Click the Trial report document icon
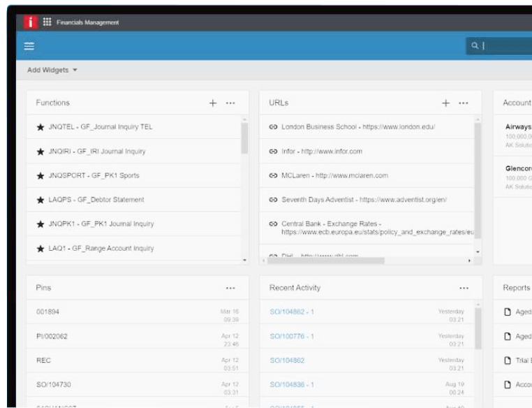Screen dimensions: 532x408 [508, 360]
